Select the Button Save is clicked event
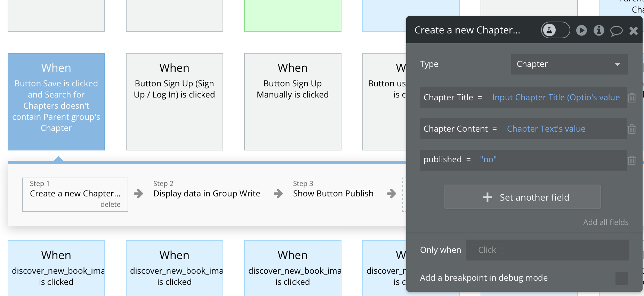 tap(56, 101)
